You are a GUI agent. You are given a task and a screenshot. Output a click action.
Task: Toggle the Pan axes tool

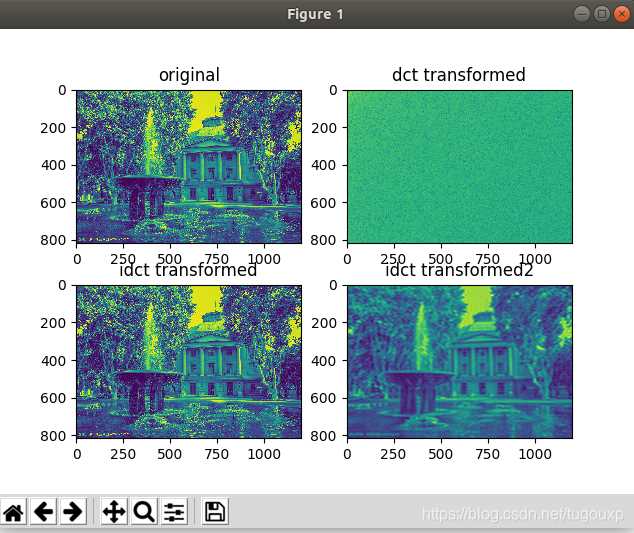(114, 512)
